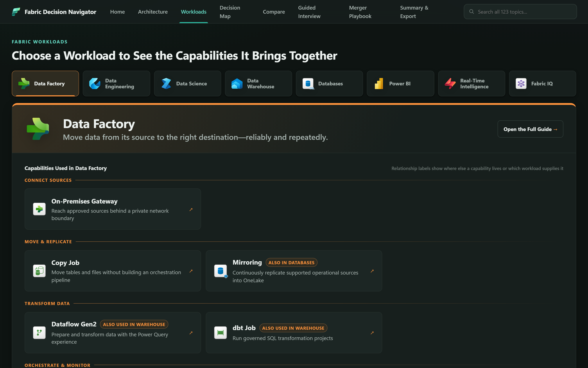Switch to the Power BI workload tab
The image size is (588, 368).
click(x=400, y=84)
